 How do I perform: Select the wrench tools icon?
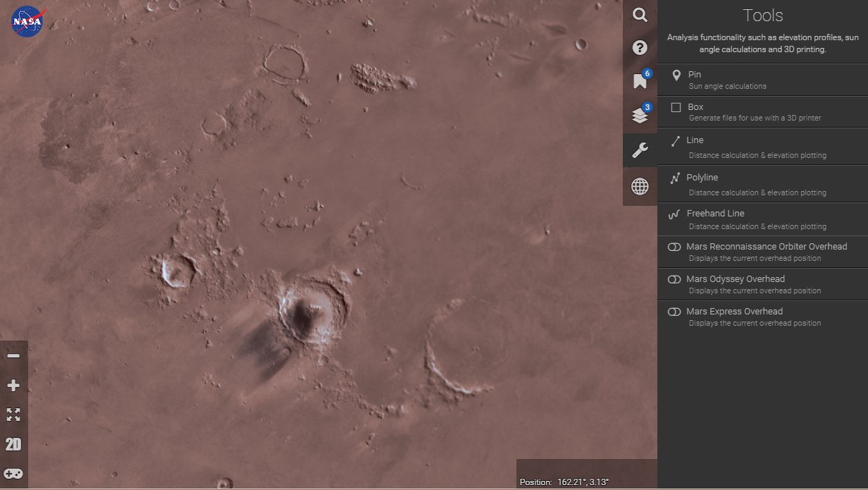pyautogui.click(x=640, y=150)
